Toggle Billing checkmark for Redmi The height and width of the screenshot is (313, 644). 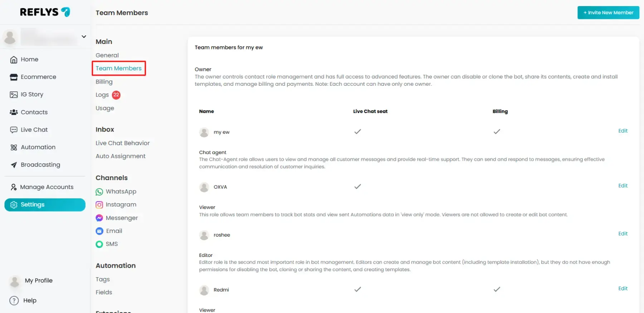pos(497,289)
